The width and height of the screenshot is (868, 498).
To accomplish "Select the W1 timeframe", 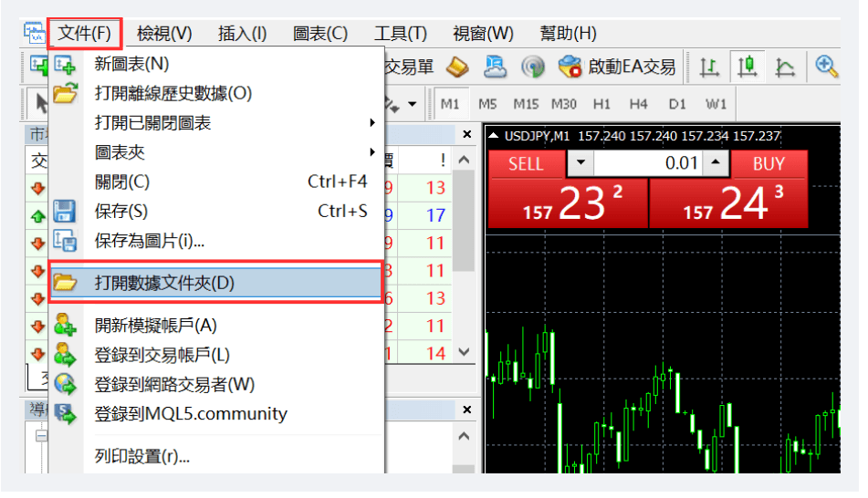I will click(716, 104).
